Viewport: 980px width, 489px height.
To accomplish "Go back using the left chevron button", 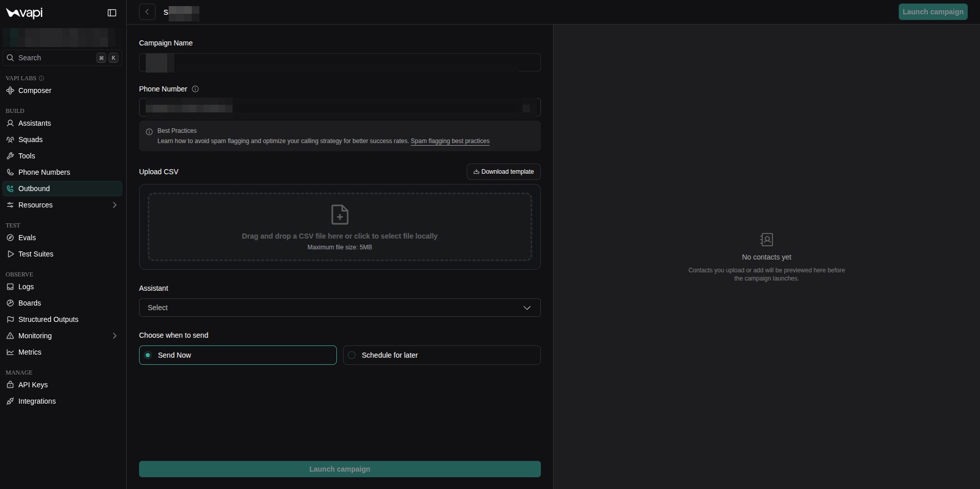I will (147, 12).
